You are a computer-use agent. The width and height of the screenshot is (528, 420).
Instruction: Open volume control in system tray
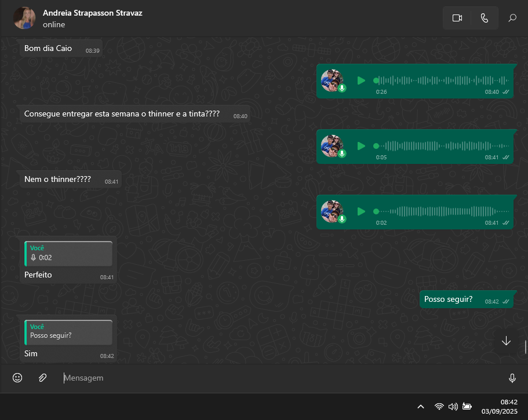coord(453,407)
